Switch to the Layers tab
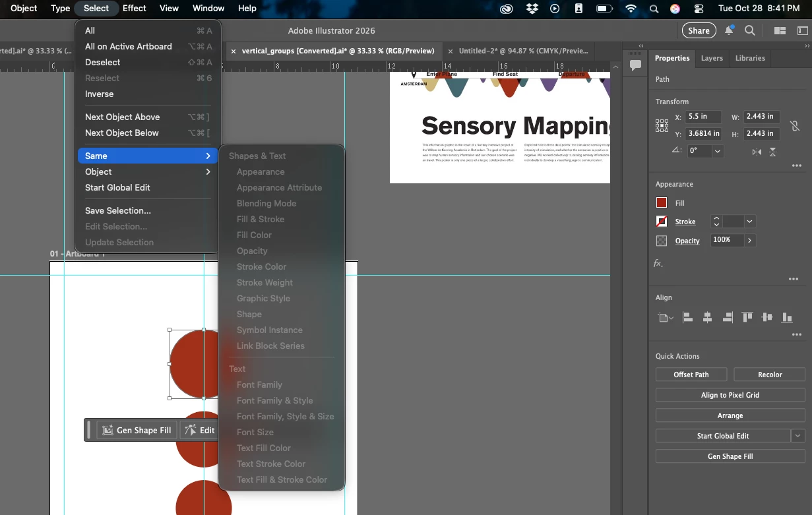 (x=712, y=58)
